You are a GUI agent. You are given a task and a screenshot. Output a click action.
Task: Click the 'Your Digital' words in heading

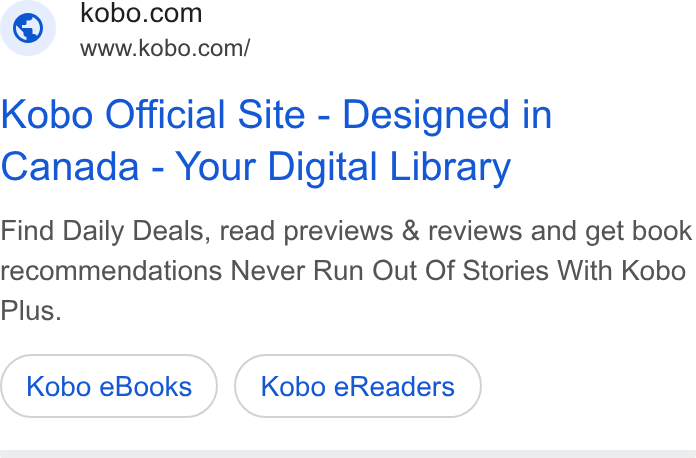pyautogui.click(x=276, y=166)
